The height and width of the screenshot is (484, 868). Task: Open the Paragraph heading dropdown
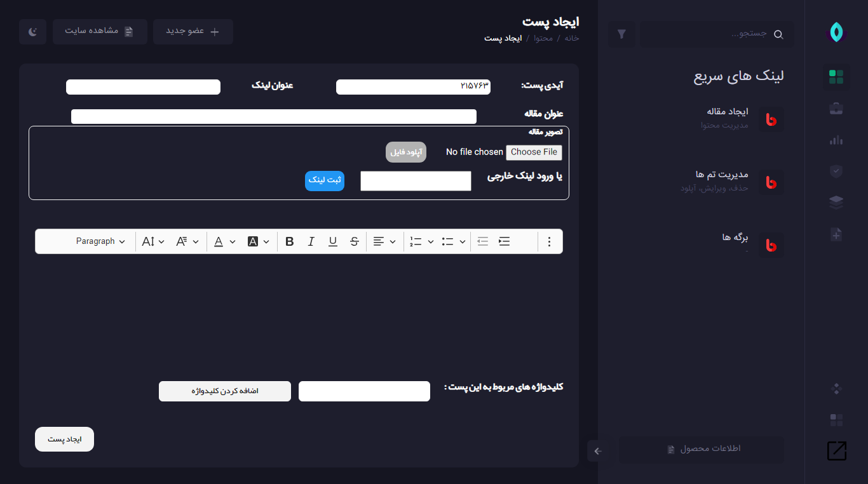[x=100, y=241]
